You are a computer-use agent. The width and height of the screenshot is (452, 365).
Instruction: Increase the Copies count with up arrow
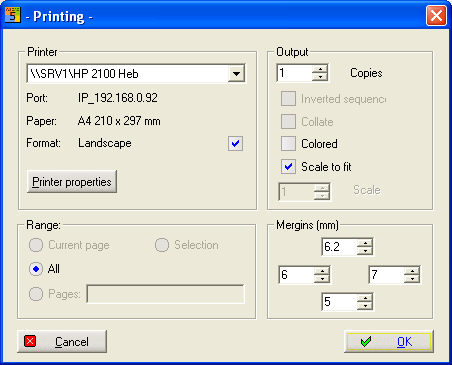click(x=320, y=69)
